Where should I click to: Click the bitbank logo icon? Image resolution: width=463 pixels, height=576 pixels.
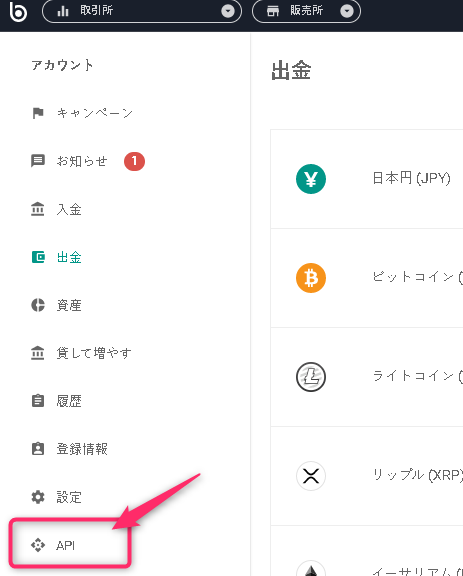coord(18,11)
